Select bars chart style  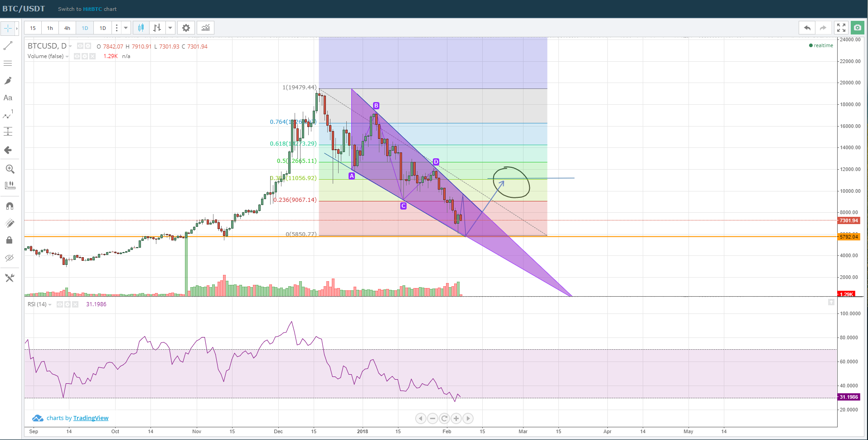click(x=157, y=28)
